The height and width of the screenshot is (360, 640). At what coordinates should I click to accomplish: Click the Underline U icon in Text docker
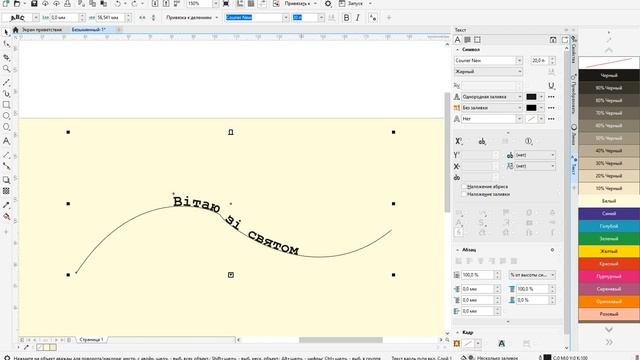coord(551,86)
